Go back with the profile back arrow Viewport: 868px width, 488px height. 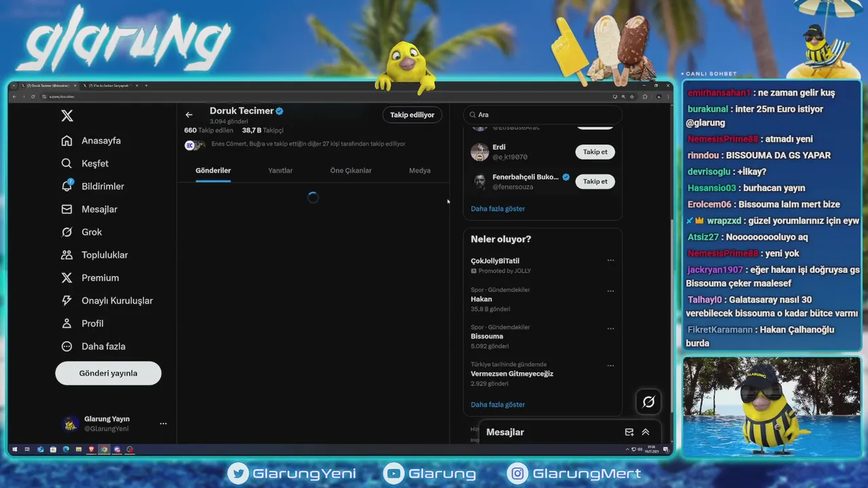(189, 115)
